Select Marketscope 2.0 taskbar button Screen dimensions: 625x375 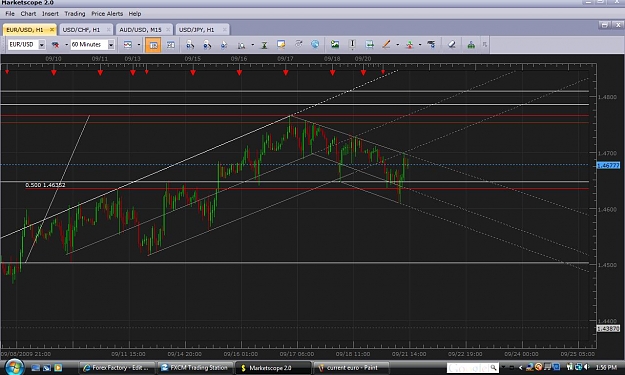click(x=273, y=368)
